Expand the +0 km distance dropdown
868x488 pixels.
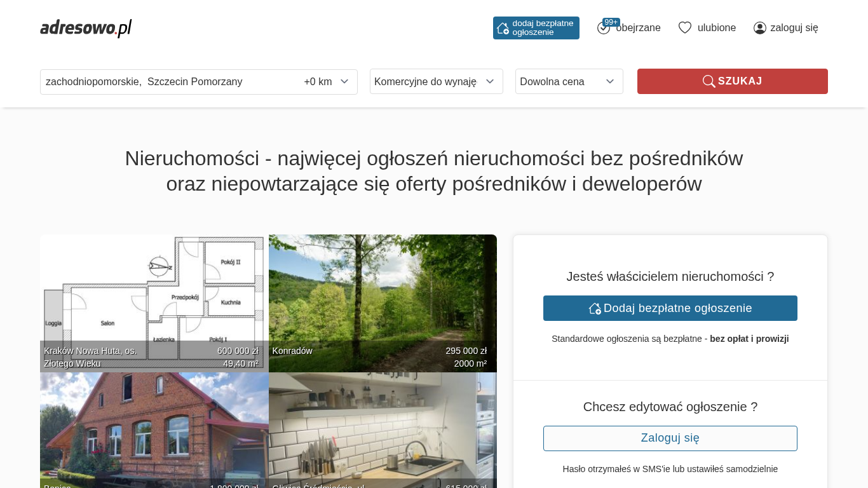tap(327, 81)
